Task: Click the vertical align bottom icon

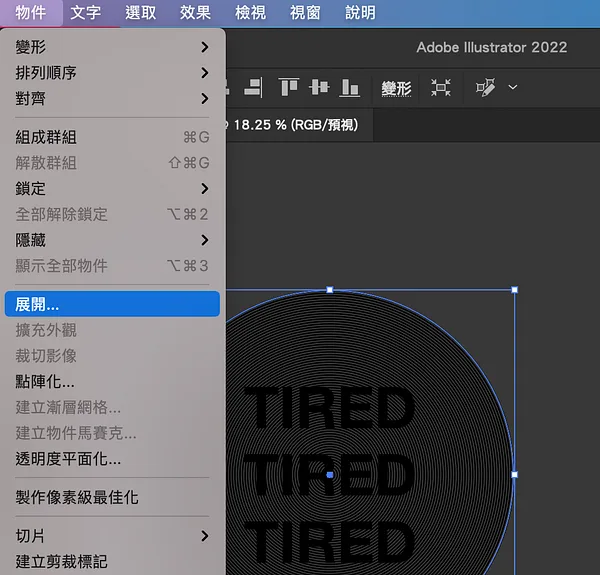Action: [349, 88]
